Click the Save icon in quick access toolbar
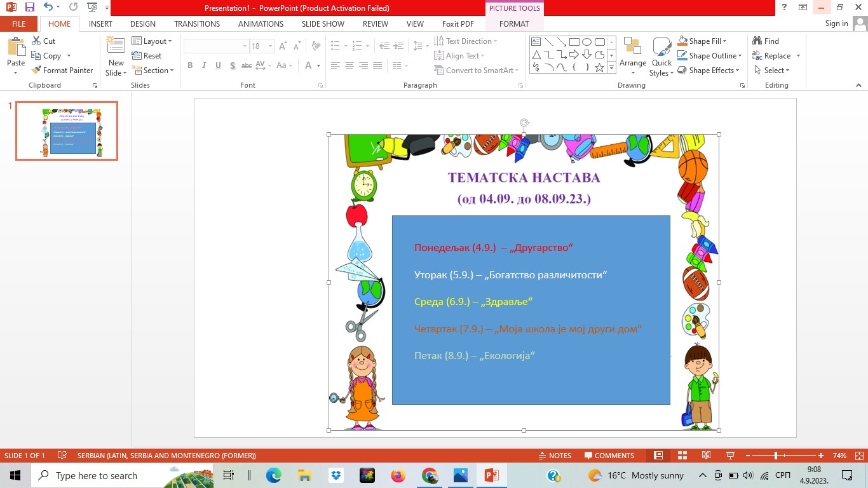 click(29, 8)
